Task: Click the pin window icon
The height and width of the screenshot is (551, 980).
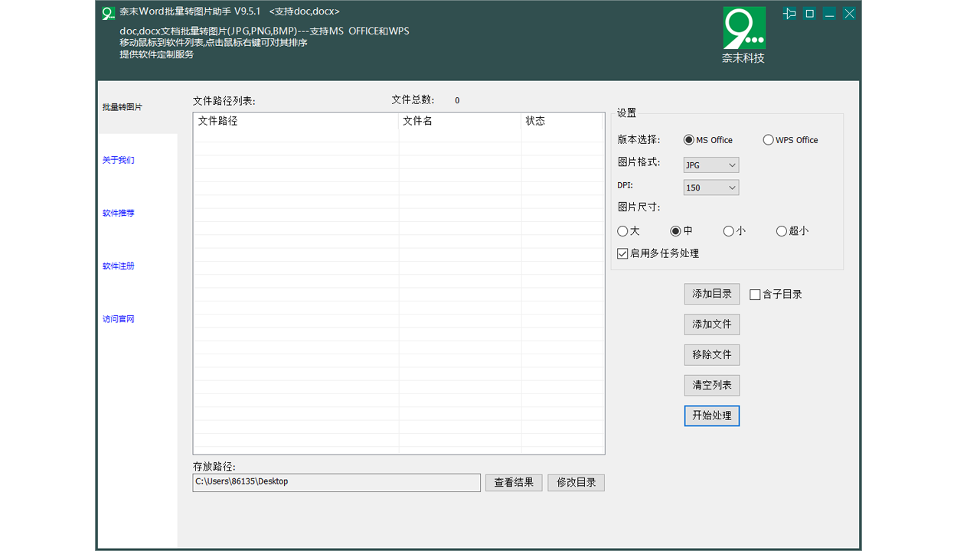Action: (x=789, y=14)
